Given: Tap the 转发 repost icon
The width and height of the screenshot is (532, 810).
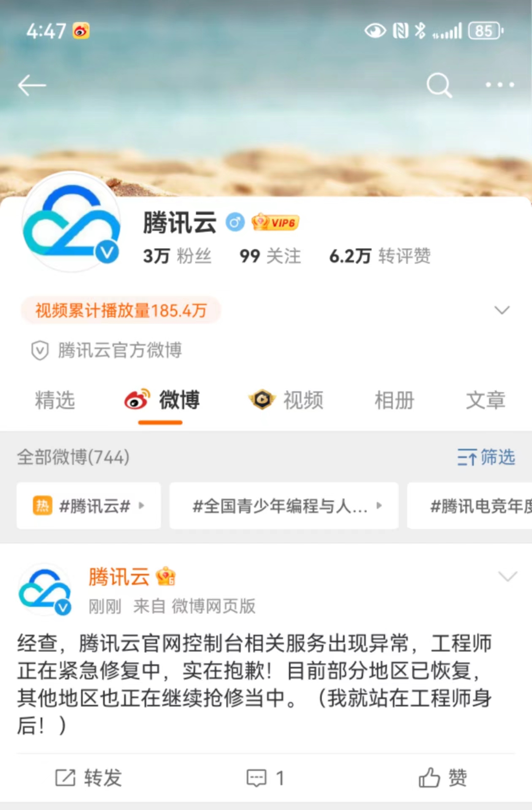Looking at the screenshot, I should point(65,778).
